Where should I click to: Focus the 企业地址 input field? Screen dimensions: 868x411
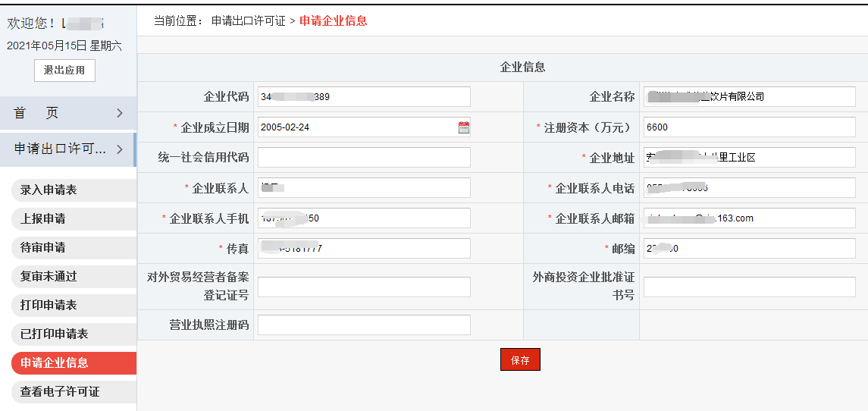pos(750,157)
